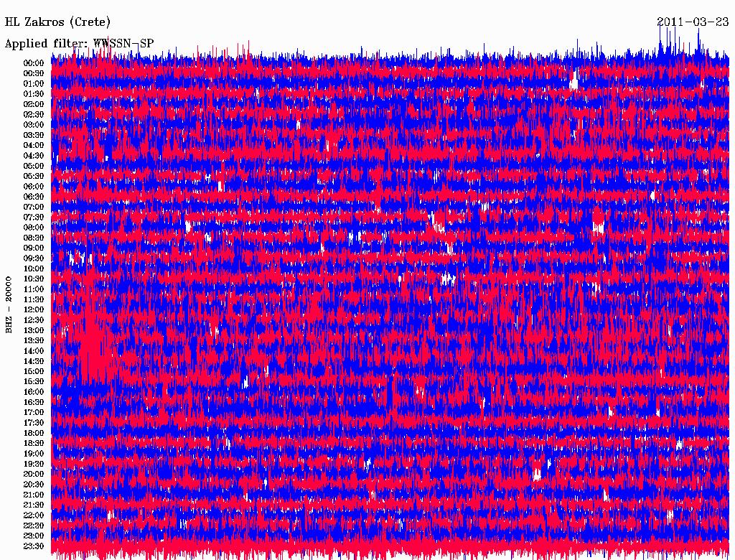
Task: Select the 07:30 time label
Action: (34, 217)
